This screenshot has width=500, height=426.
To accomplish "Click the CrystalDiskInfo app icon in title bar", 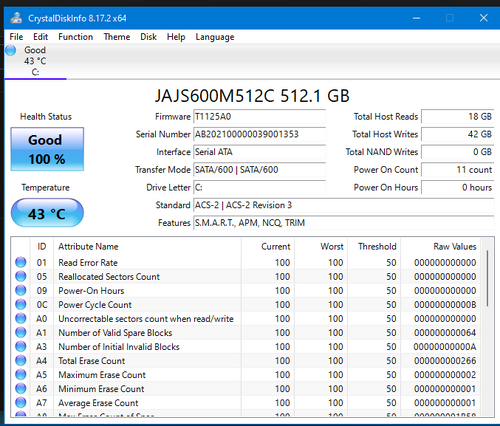I will (16, 18).
